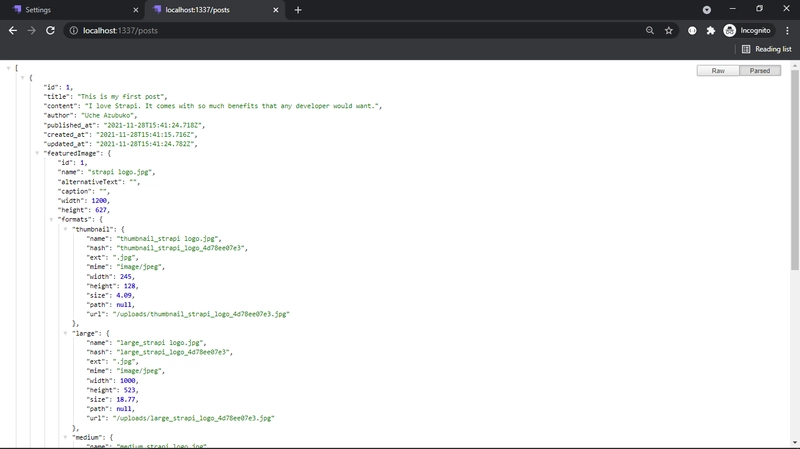Switch JSON view to Parsed

click(x=760, y=71)
